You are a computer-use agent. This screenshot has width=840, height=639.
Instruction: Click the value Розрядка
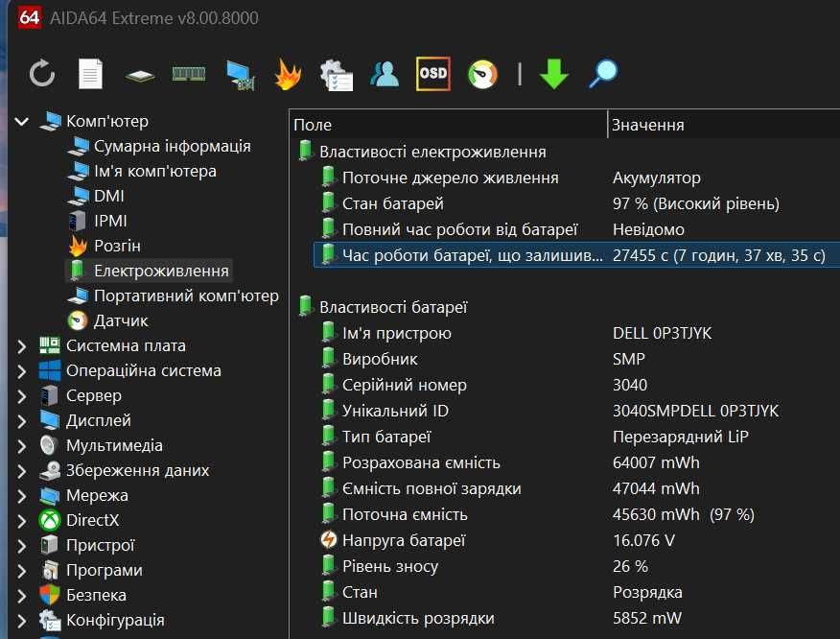[x=647, y=592]
